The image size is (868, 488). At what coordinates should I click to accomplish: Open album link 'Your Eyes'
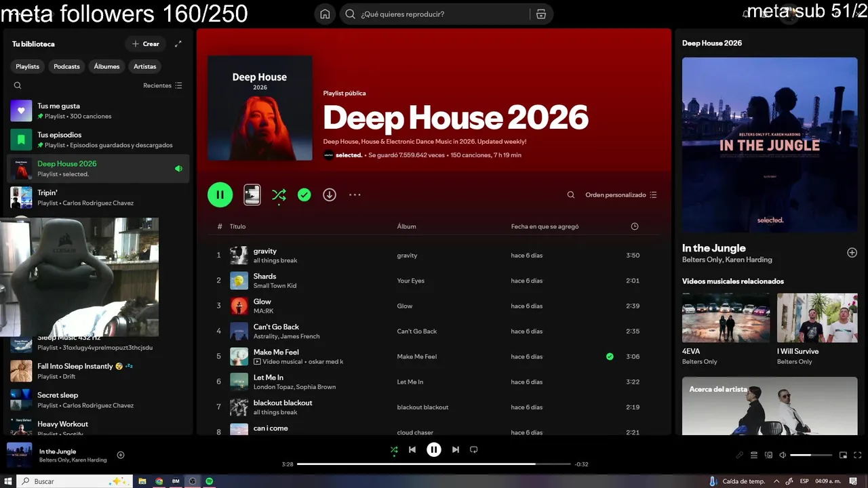tap(410, 281)
